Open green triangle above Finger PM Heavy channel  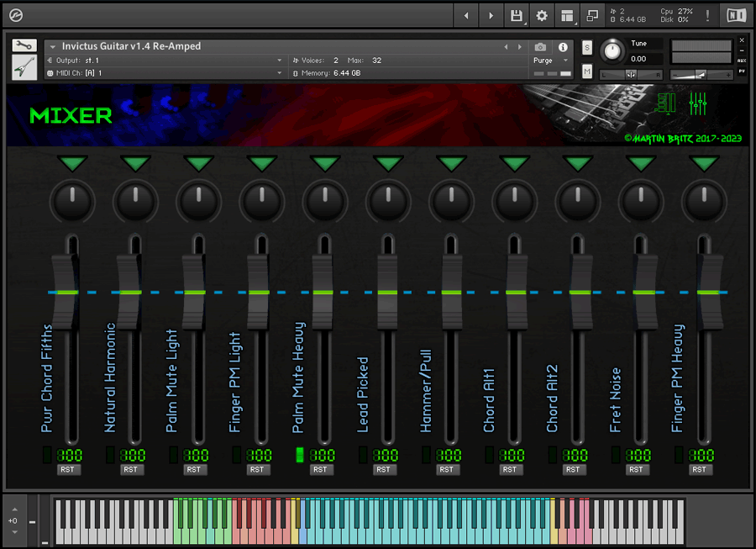(704, 163)
